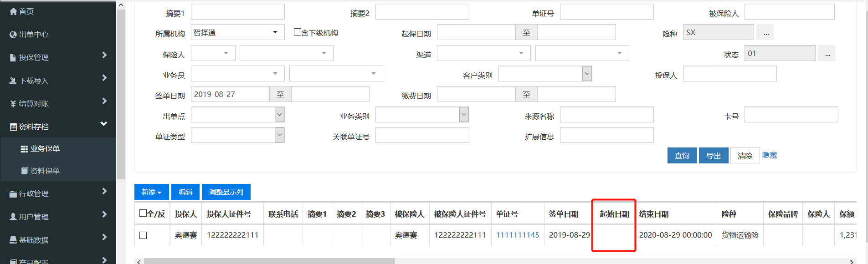Click sidebar scrollbar up arrow
Image resolution: width=868 pixels, height=264 pixels.
[x=121, y=5]
